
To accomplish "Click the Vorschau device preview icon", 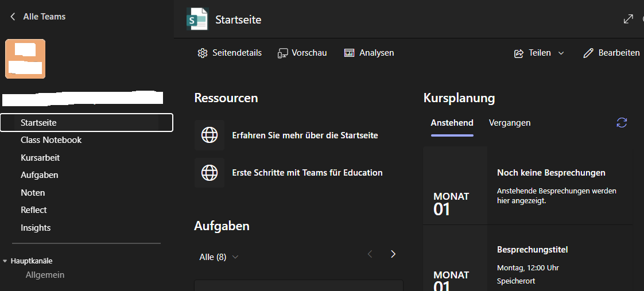I will coord(282,53).
